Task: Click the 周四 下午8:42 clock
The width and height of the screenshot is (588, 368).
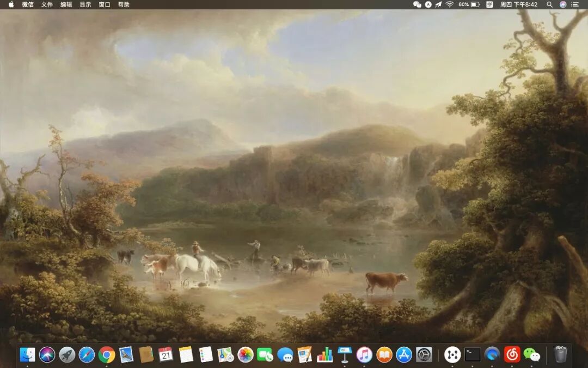Action: 519,4
